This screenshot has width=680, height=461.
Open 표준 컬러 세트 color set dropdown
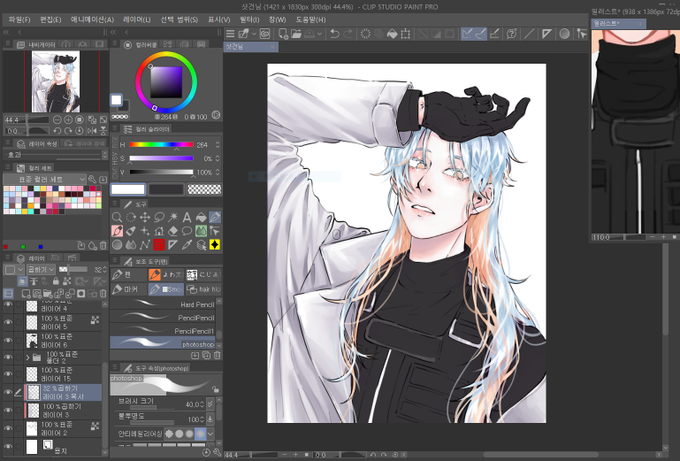pyautogui.click(x=45, y=179)
